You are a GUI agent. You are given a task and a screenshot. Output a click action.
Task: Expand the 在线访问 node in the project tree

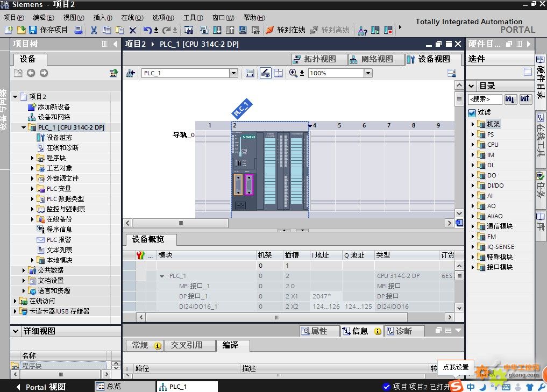pos(15,301)
